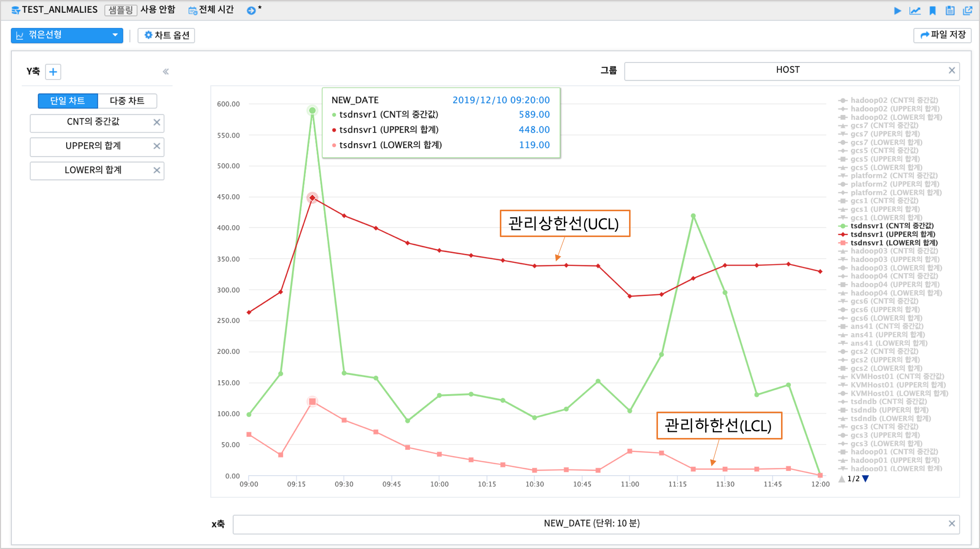This screenshot has height=549, width=980.
Task: Open 차트 옵션 settings
Action: (166, 35)
